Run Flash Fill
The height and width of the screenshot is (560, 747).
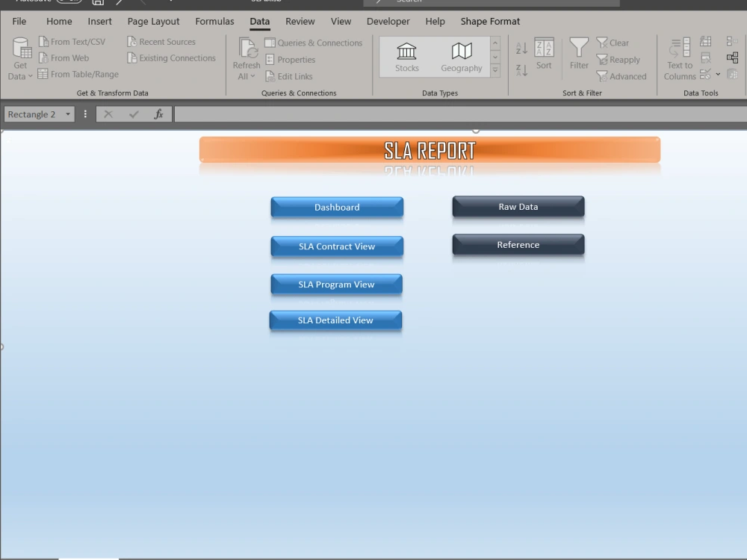point(705,42)
